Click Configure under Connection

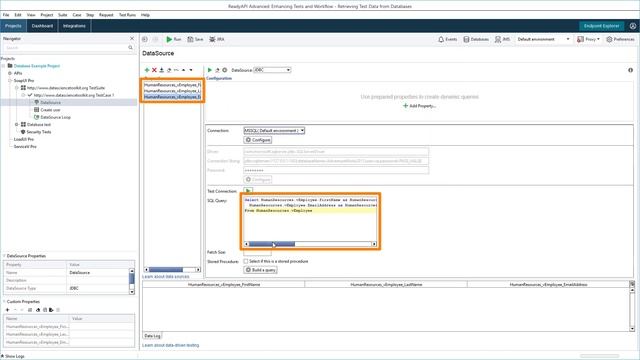coord(258,140)
